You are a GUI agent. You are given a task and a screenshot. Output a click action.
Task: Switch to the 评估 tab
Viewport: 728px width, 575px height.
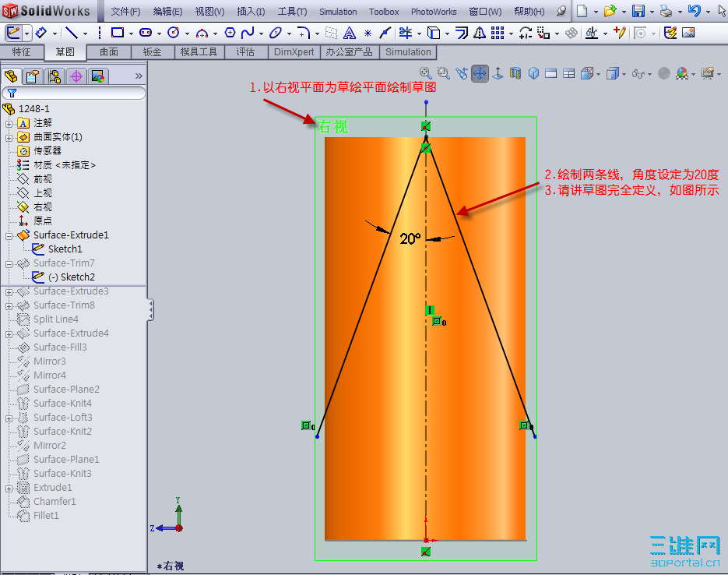pos(245,52)
